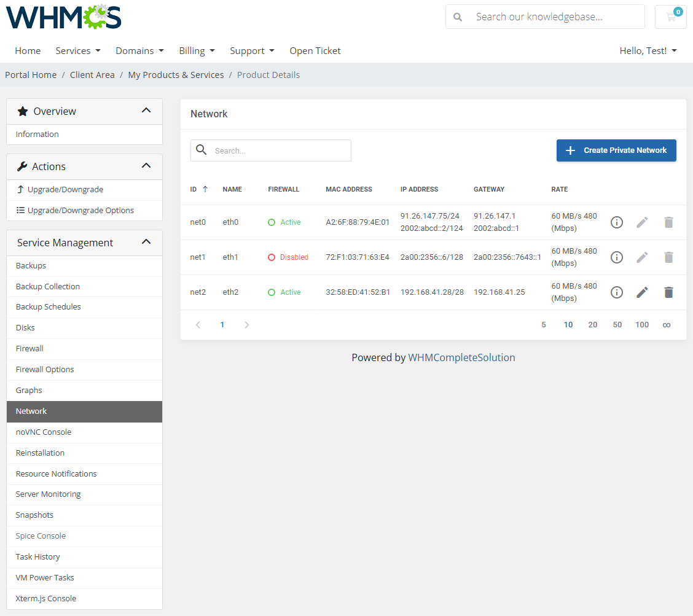Open Snapshots in the sidebar
The height and width of the screenshot is (616, 693).
[84, 515]
